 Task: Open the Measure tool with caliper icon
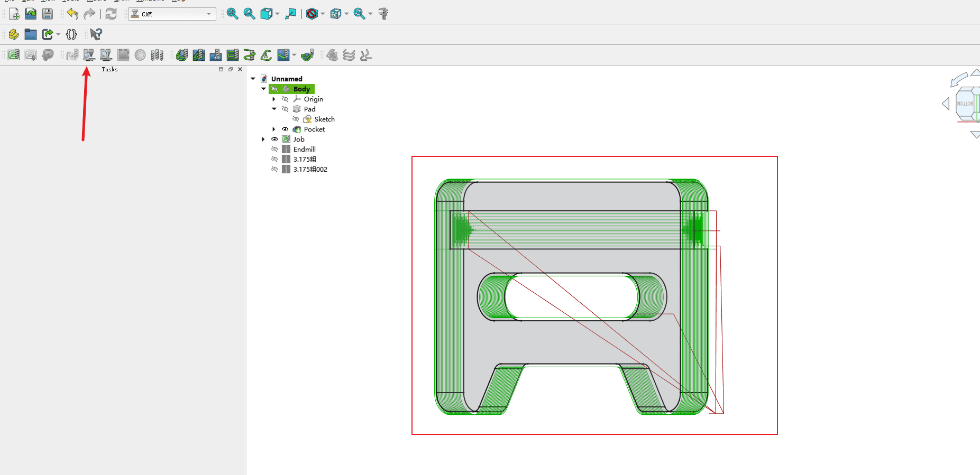click(x=383, y=14)
